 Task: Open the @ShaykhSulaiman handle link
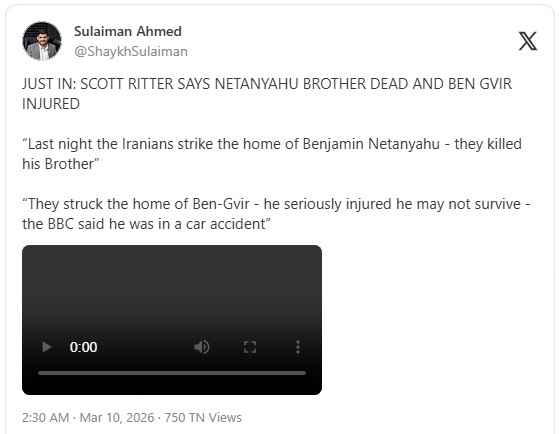tap(131, 51)
